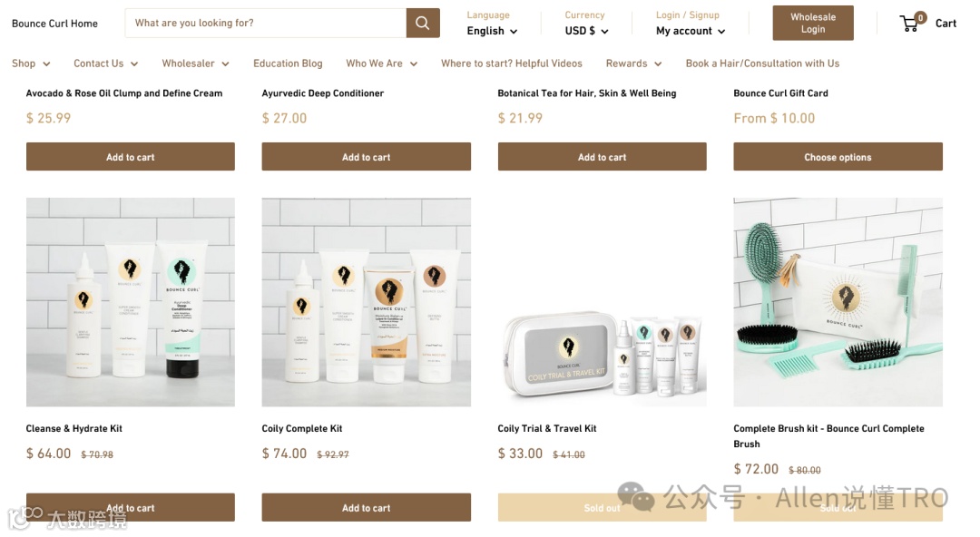Open the Shop menu

pyautogui.click(x=31, y=63)
